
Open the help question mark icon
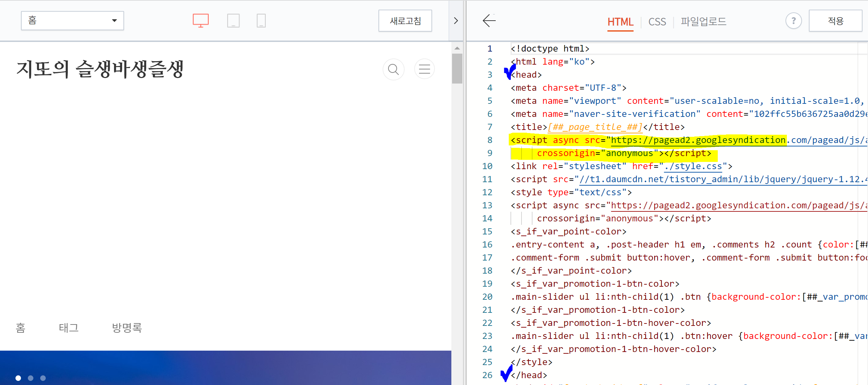793,21
